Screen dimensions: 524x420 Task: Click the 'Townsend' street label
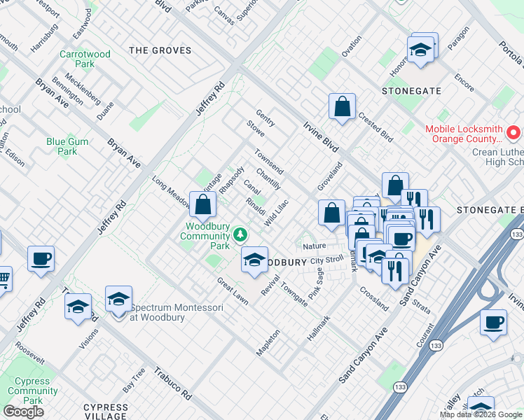click(269, 162)
